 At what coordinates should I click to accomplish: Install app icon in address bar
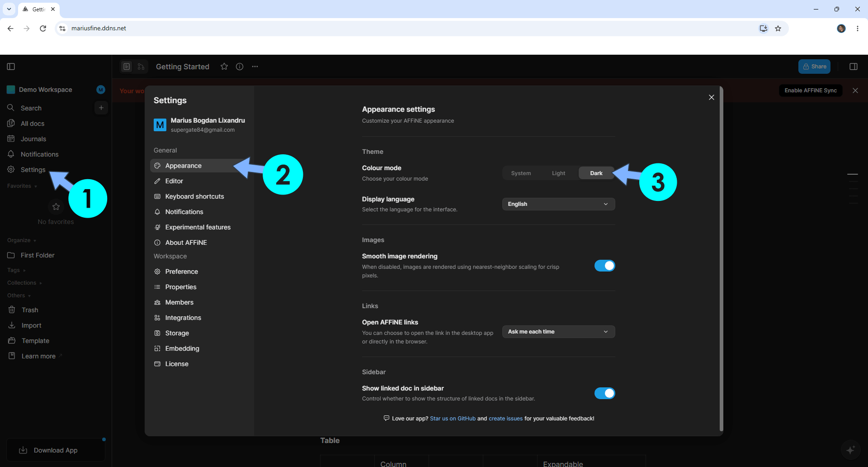pos(764,29)
